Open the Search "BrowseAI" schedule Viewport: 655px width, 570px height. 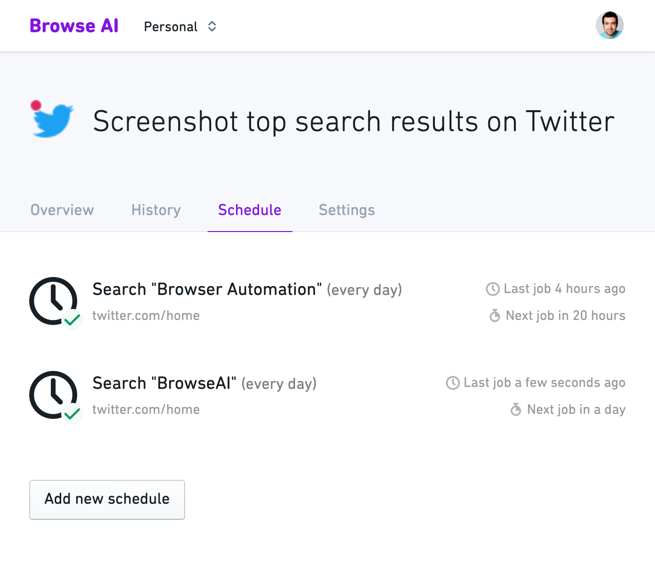pyautogui.click(x=164, y=384)
